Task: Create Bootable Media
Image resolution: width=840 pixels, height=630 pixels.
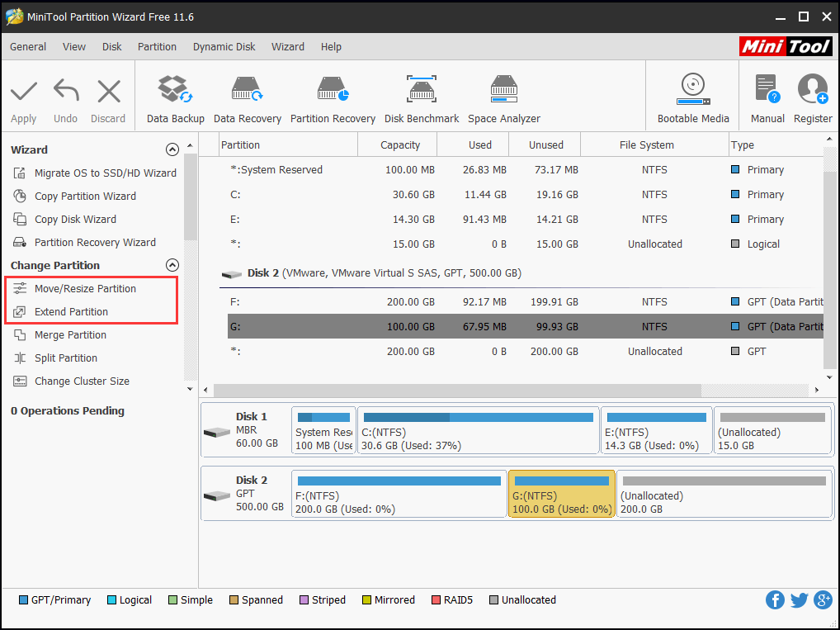Action: pos(692,98)
